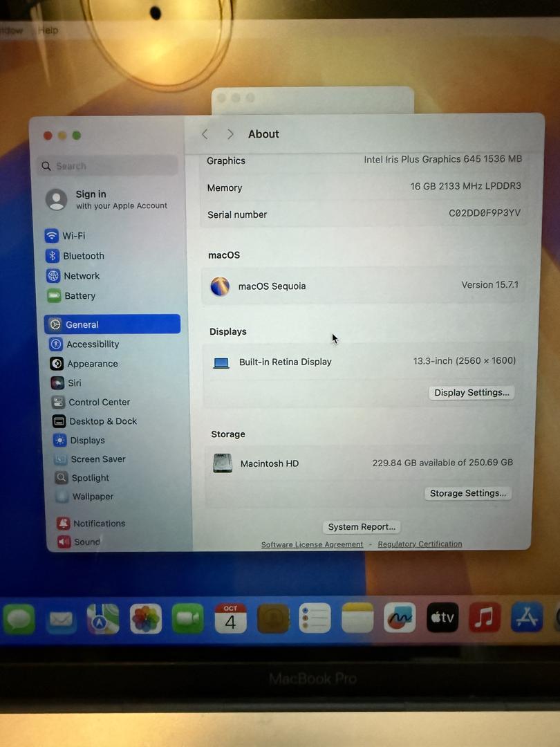Open Desktop & Dock settings
This screenshot has height=747, width=560.
(95, 421)
